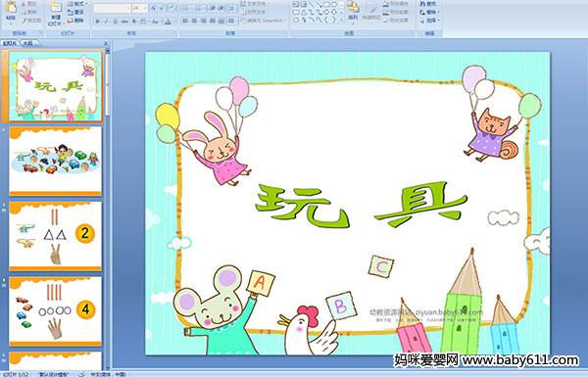Click the Select button in editing group
This screenshot has height=377, width=588.
pyautogui.click(x=428, y=21)
